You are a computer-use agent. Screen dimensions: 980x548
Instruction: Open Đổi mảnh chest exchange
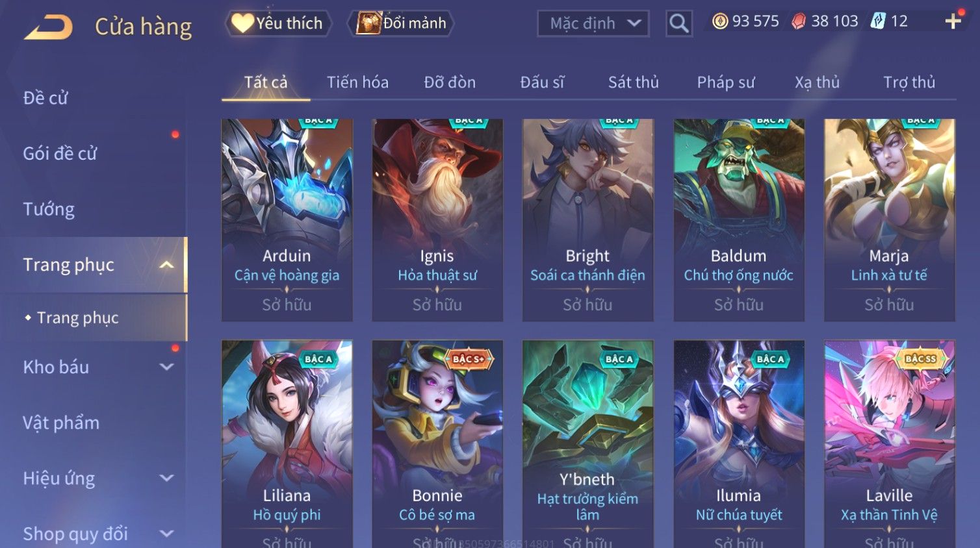coord(400,23)
